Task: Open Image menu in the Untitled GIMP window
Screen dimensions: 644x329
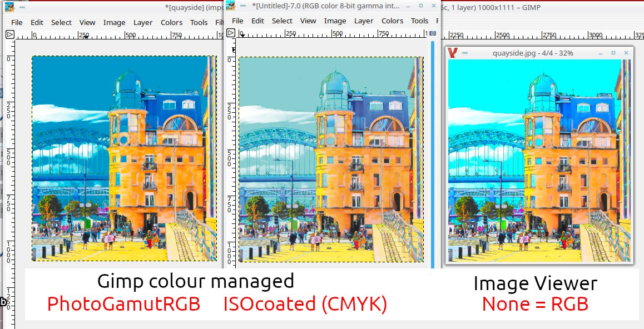Action: click(335, 21)
